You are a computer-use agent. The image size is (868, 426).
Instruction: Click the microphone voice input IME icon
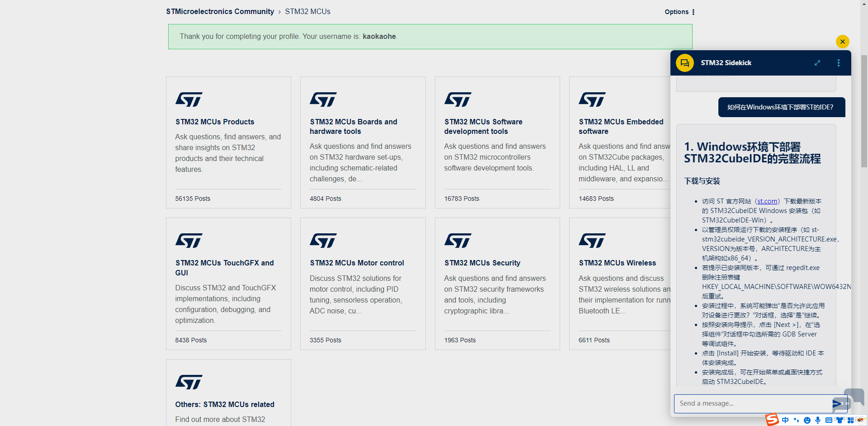[x=818, y=420]
